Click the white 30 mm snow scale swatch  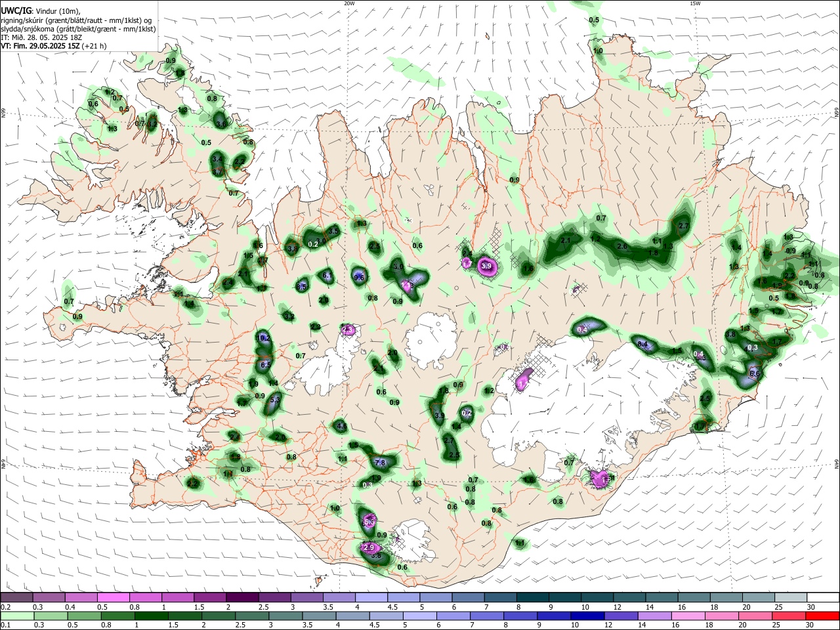(x=822, y=598)
